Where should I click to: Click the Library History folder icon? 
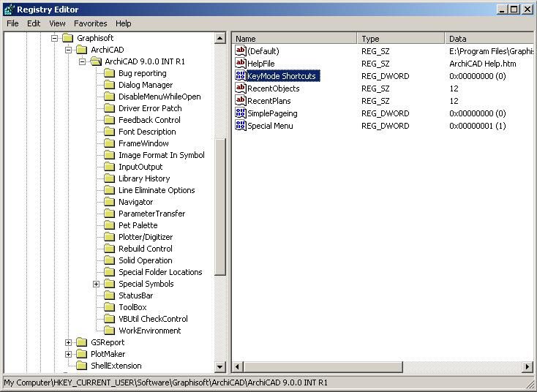pyautogui.click(x=109, y=178)
